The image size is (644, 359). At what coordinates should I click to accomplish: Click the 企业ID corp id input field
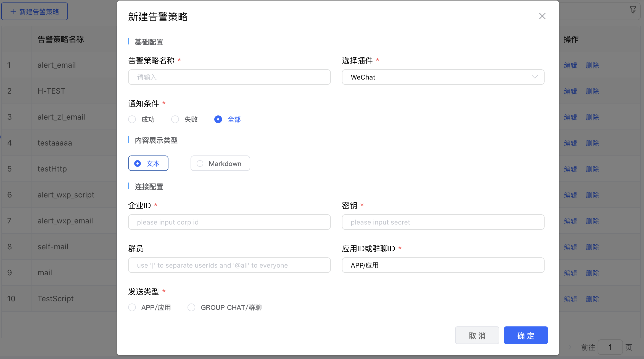229,222
